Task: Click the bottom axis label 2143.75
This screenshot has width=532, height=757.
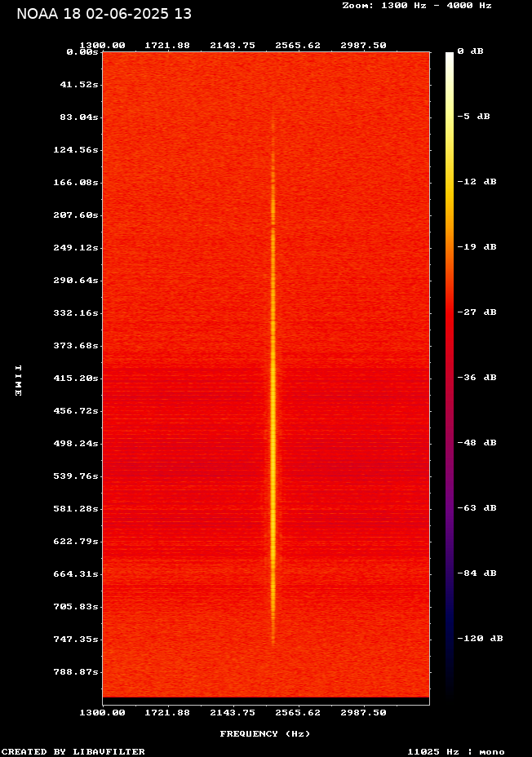Action: point(233,712)
